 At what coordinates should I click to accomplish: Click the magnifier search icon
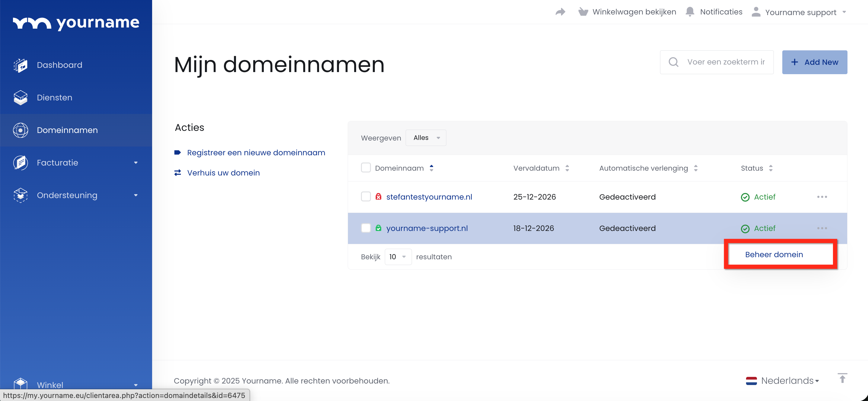point(673,62)
